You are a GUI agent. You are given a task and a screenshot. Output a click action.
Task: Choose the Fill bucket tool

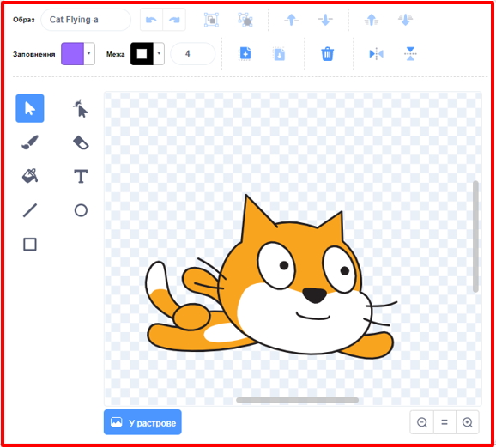click(30, 176)
